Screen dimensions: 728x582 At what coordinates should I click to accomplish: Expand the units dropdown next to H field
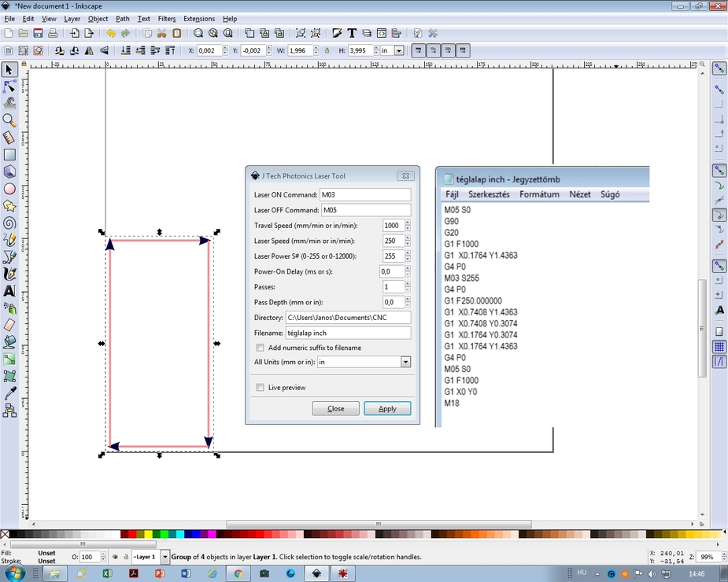click(399, 50)
